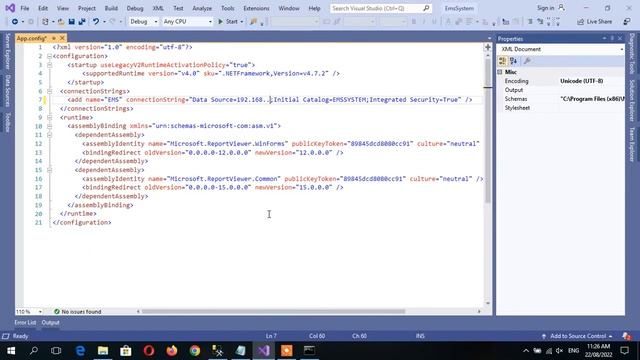This screenshot has height=360, width=640.
Task: Open Firefox from the Windows taskbar
Action: click(x=172, y=351)
